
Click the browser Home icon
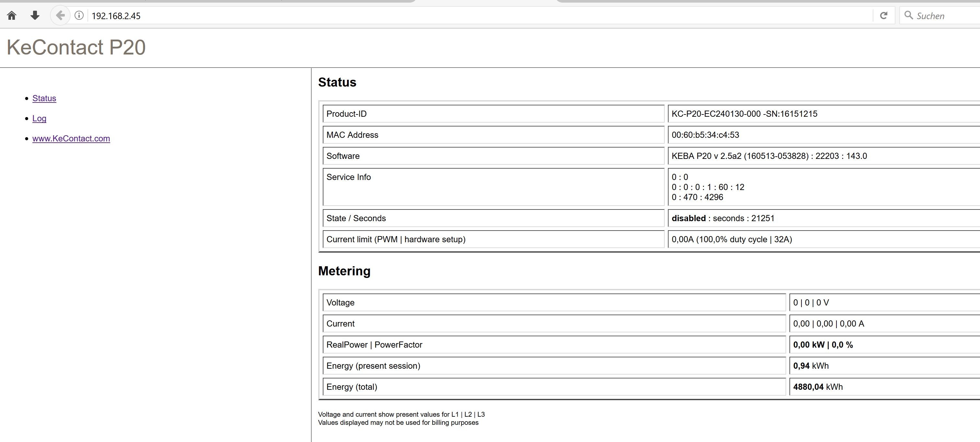tap(11, 16)
